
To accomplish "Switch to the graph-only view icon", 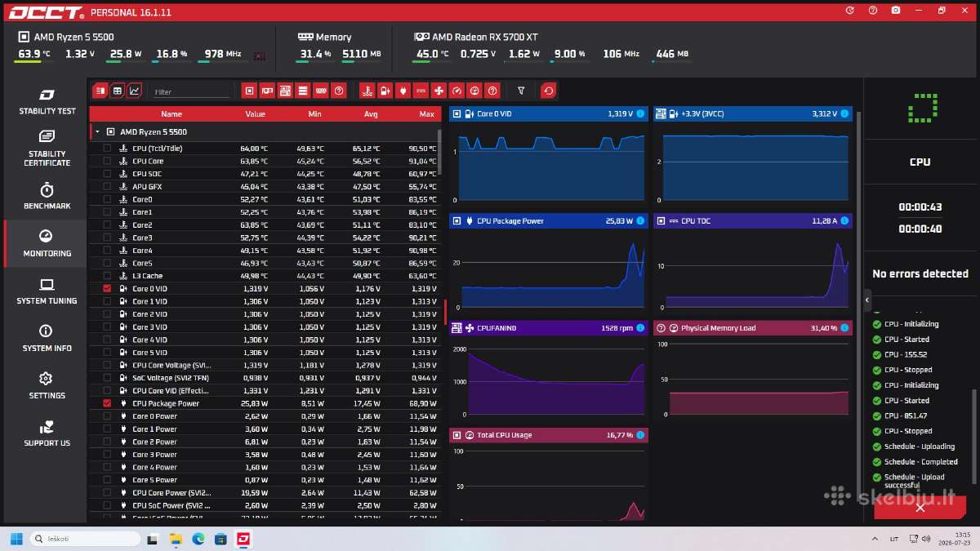I will pyautogui.click(x=135, y=91).
